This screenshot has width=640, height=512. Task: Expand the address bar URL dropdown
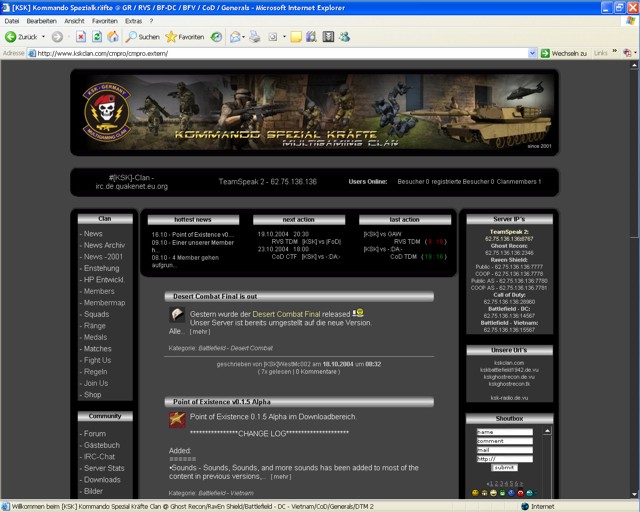pyautogui.click(x=532, y=53)
